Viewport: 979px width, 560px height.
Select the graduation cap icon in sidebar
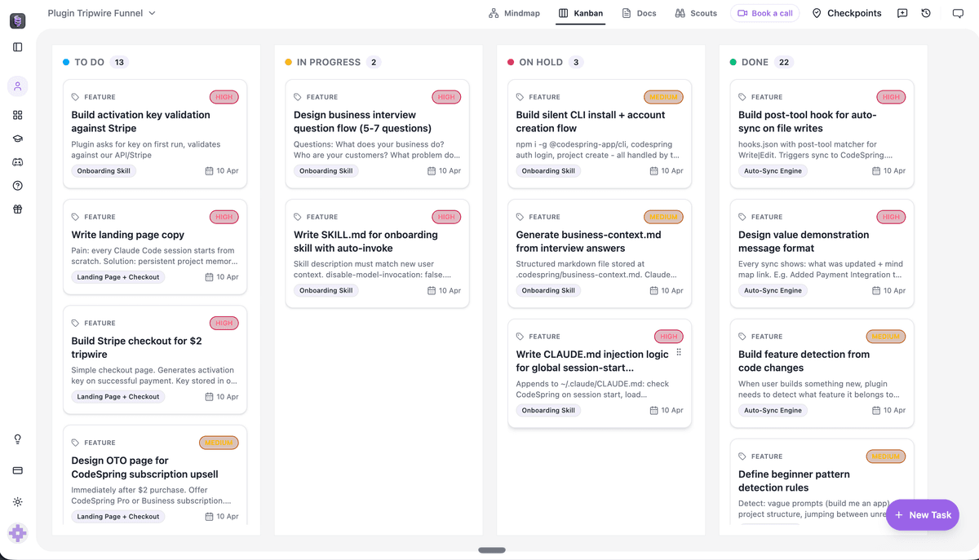18,139
